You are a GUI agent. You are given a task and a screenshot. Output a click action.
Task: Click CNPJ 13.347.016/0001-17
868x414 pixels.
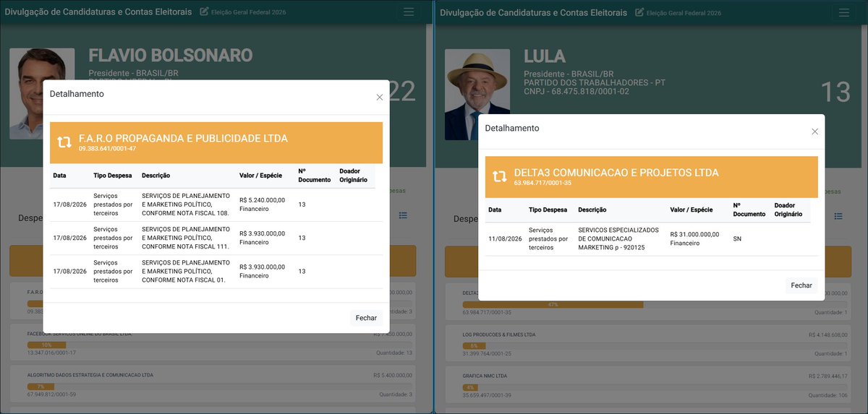tap(51, 353)
